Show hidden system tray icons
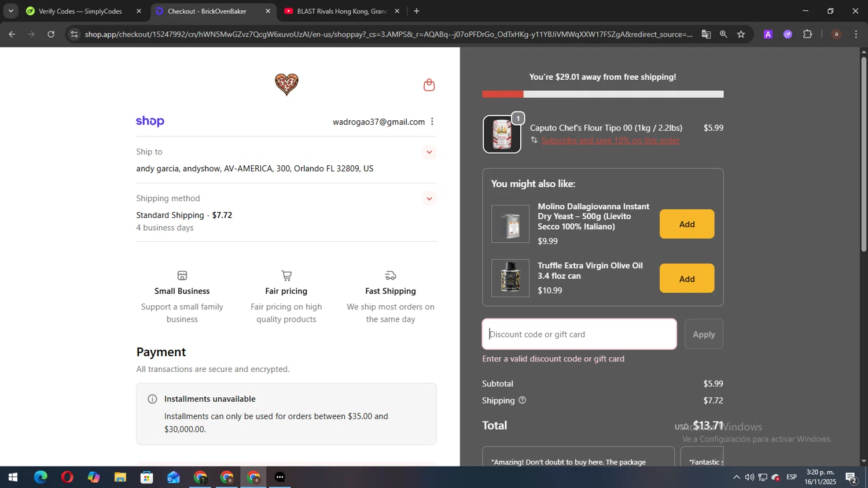The width and height of the screenshot is (868, 488). point(736,477)
